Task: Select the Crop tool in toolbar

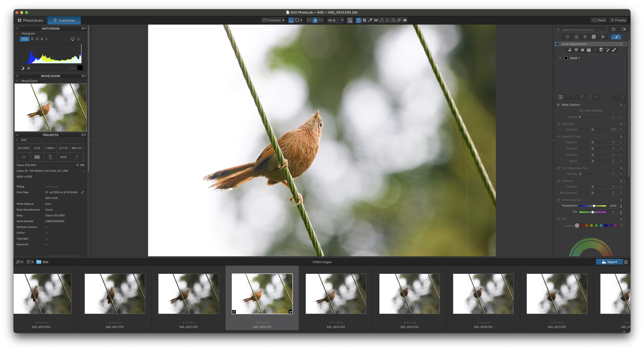Action: 364,20
